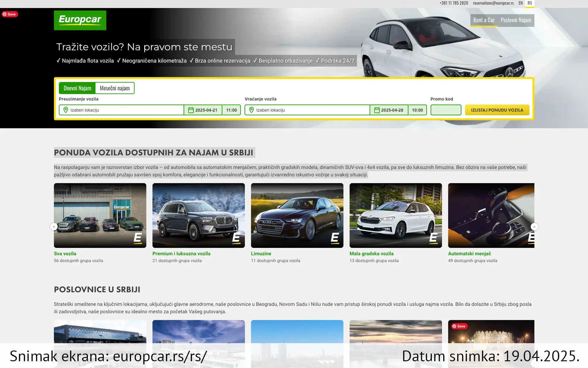Screen dimensions: 588x368
Task: Click the text '56 dostupnih grupa vozila'
Action: pos(78,261)
